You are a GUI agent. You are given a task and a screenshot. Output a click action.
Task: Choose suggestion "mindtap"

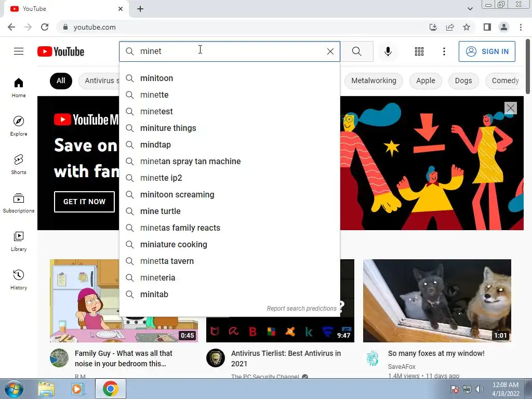[229, 144]
